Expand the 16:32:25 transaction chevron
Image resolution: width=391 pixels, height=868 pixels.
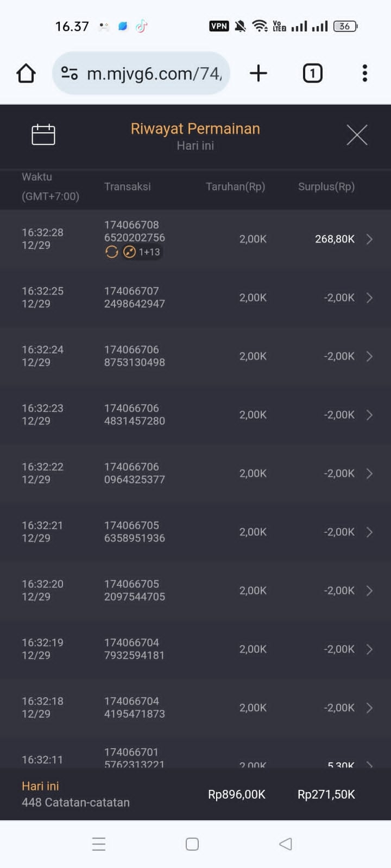tap(369, 298)
